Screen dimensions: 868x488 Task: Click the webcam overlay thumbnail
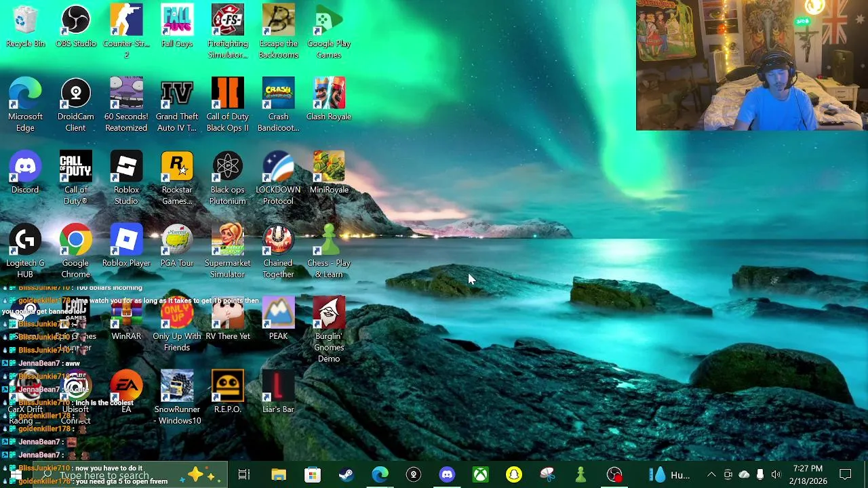pos(752,65)
